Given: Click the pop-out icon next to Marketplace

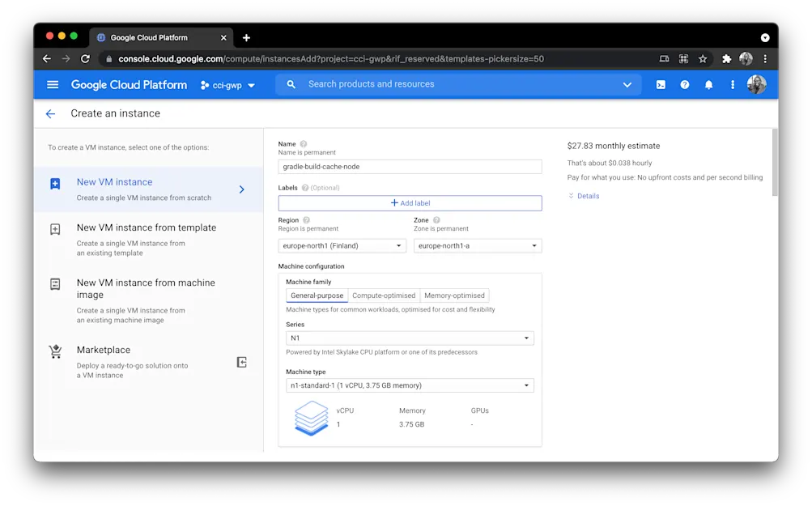Looking at the screenshot, I should pyautogui.click(x=241, y=362).
